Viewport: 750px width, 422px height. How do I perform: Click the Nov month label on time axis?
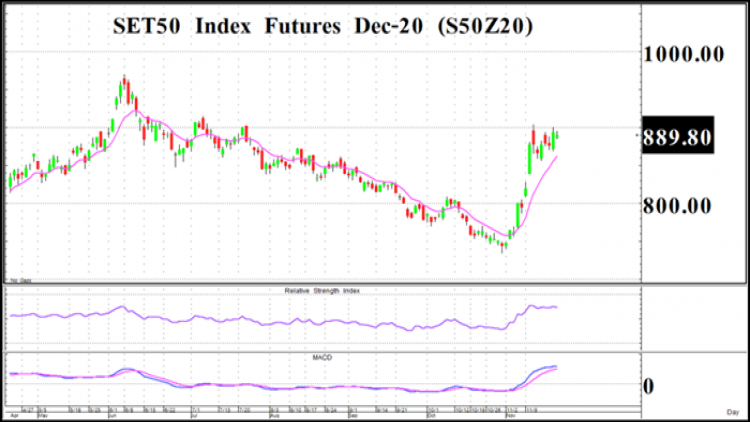pyautogui.click(x=511, y=416)
